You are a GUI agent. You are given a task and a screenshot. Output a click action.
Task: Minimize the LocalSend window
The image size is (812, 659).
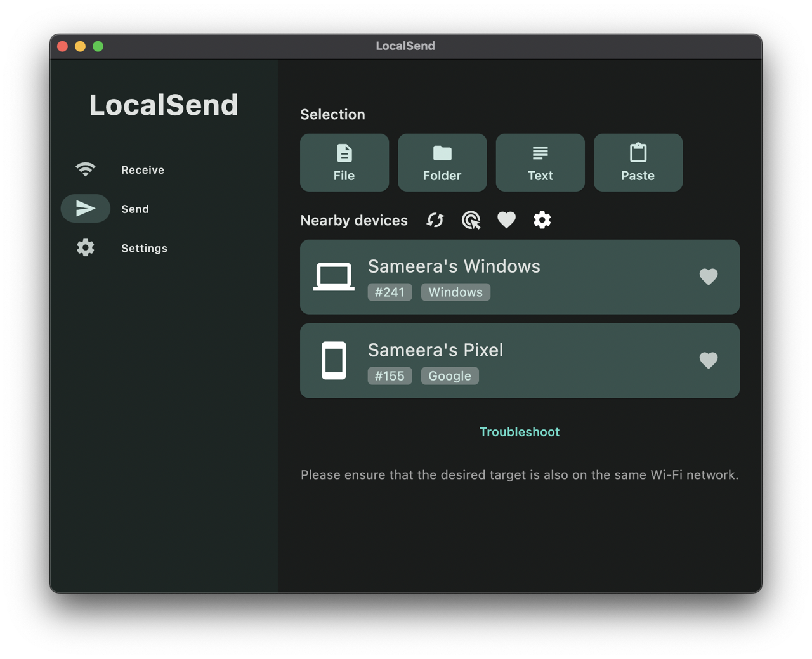[x=80, y=46]
